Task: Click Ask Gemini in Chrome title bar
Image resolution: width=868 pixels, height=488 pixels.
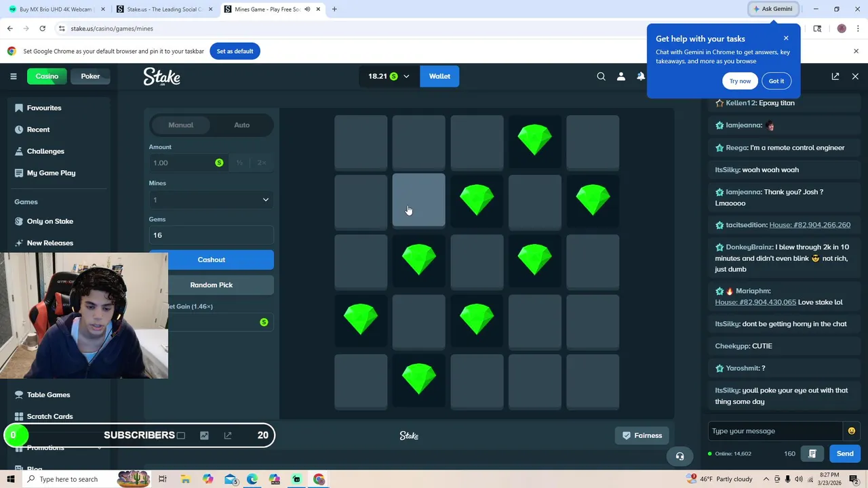Action: pos(772,9)
